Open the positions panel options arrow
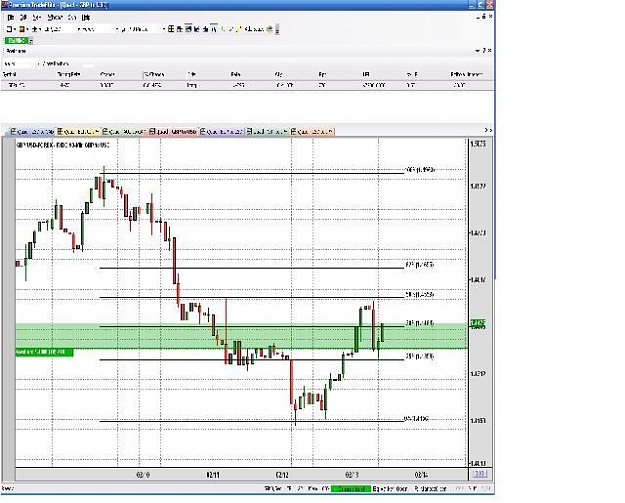Viewport: 625px width, 503px height. [x=477, y=51]
